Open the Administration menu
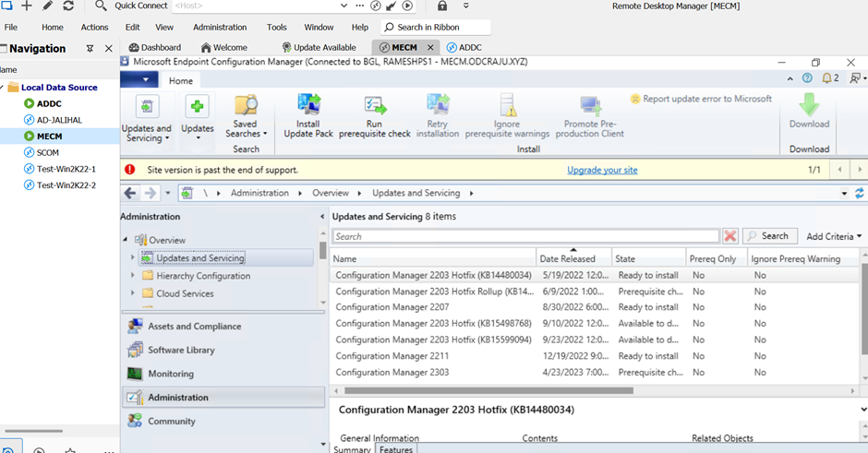The height and width of the screenshot is (453, 868). 220,27
